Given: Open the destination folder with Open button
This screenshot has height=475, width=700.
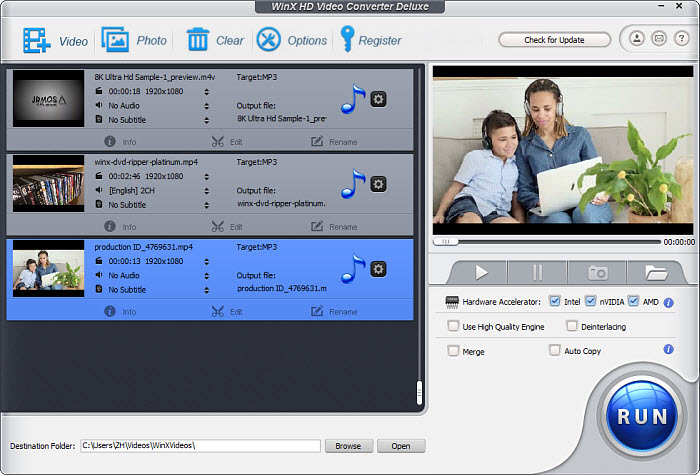Looking at the screenshot, I should click(x=401, y=446).
